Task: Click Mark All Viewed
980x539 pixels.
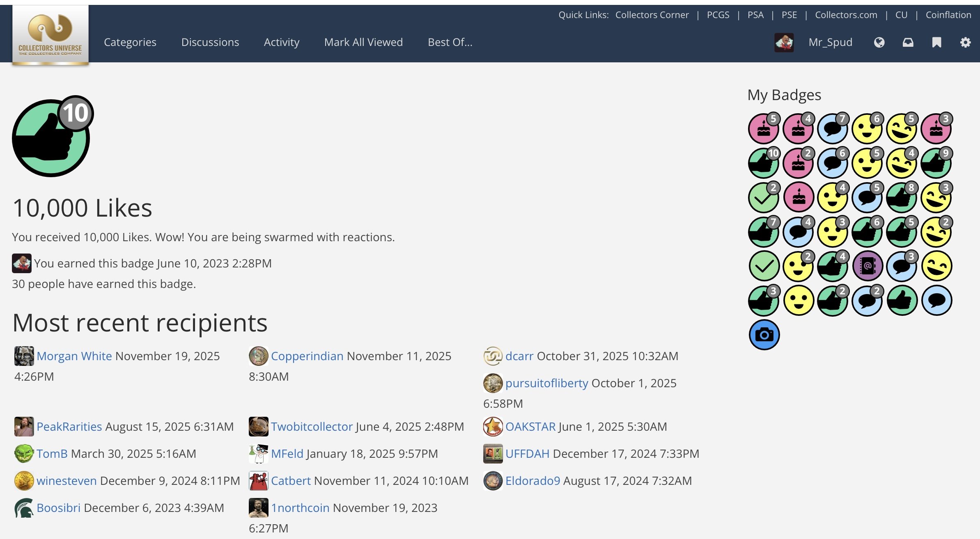Action: pos(363,42)
